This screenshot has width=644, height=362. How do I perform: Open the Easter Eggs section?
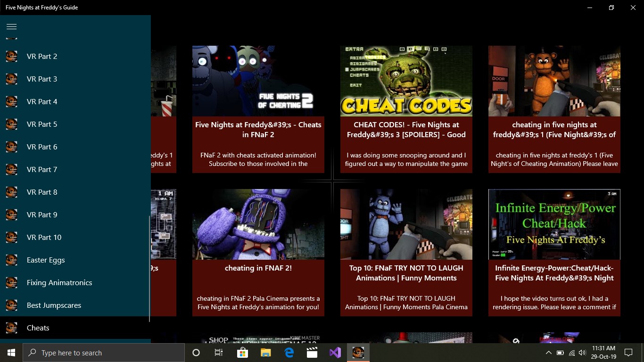point(75,260)
